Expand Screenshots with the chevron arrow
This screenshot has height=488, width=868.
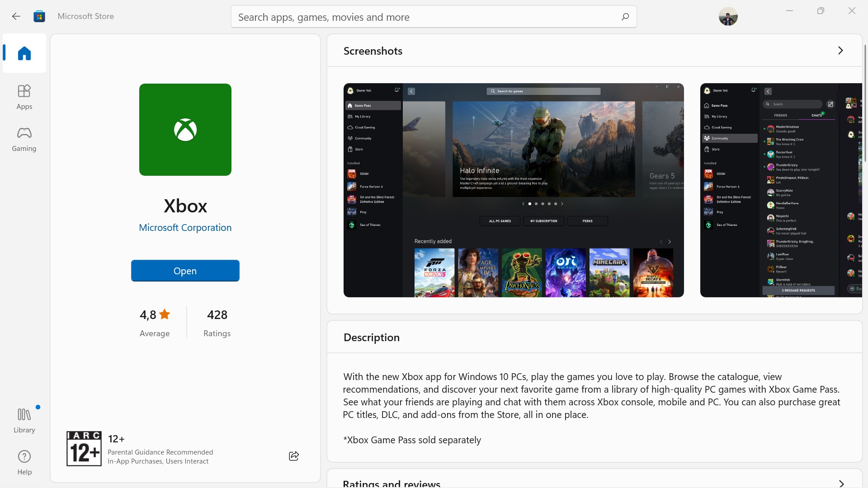coord(840,51)
